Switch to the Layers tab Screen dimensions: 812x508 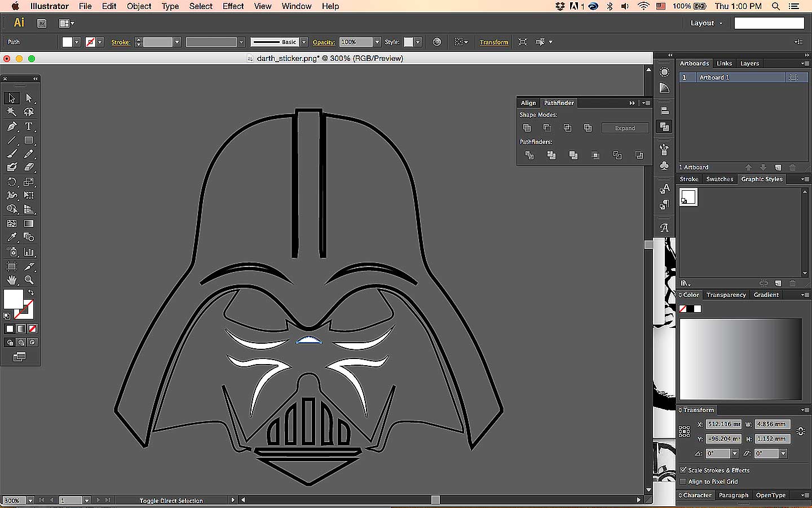(x=749, y=63)
